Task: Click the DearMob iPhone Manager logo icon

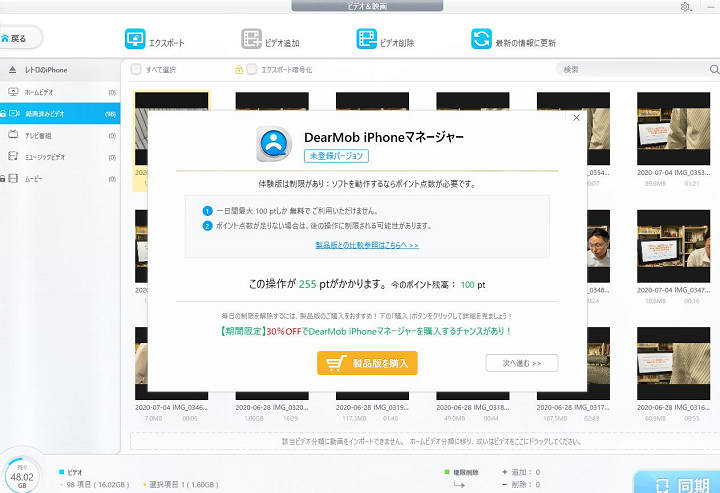Action: (274, 144)
